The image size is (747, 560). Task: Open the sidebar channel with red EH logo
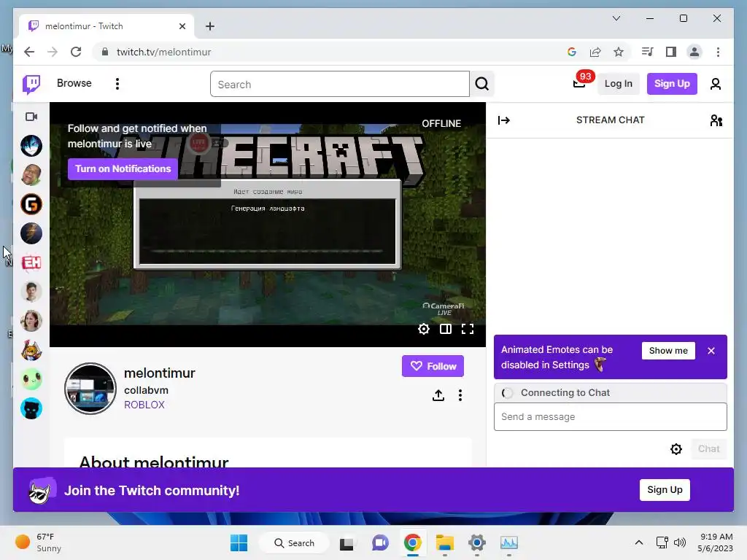pyautogui.click(x=31, y=262)
